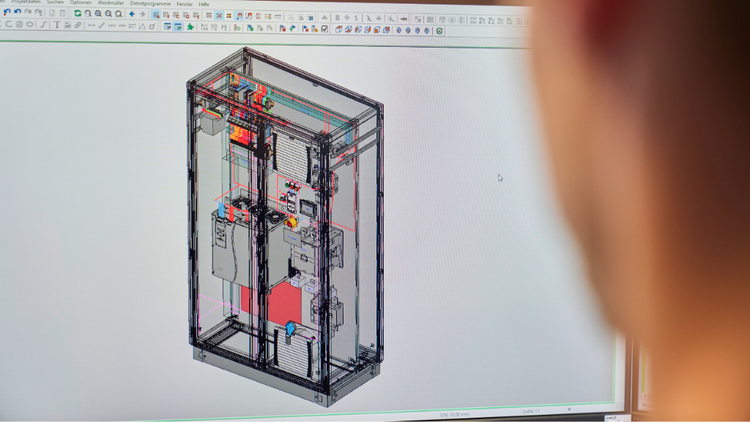Select the insert image tool icon
This screenshot has height=422, width=750.
click(x=67, y=25)
